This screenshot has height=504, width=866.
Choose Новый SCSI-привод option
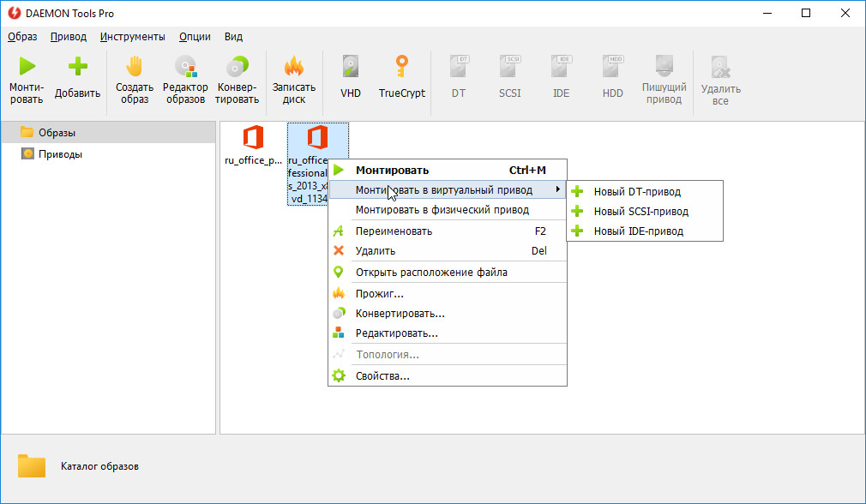point(640,211)
